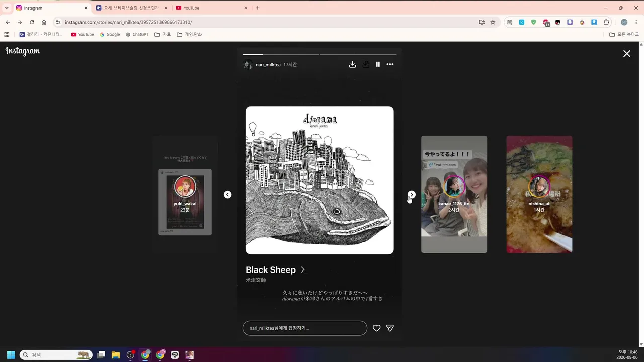Reload the current page

click(32, 22)
